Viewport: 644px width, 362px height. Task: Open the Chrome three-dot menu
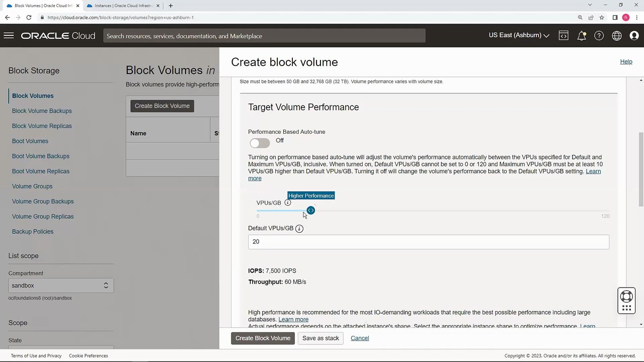click(x=637, y=17)
